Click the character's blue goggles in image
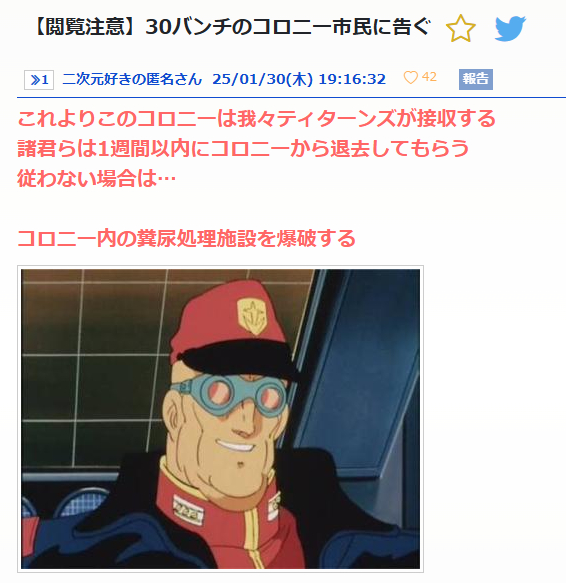Image resolution: width=566 pixels, height=583 pixels. pyautogui.click(x=236, y=396)
